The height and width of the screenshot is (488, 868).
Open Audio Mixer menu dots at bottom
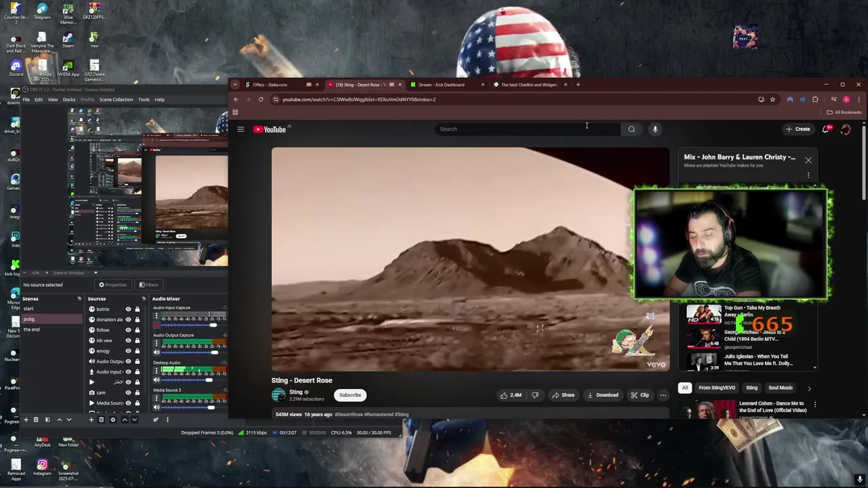click(167, 420)
